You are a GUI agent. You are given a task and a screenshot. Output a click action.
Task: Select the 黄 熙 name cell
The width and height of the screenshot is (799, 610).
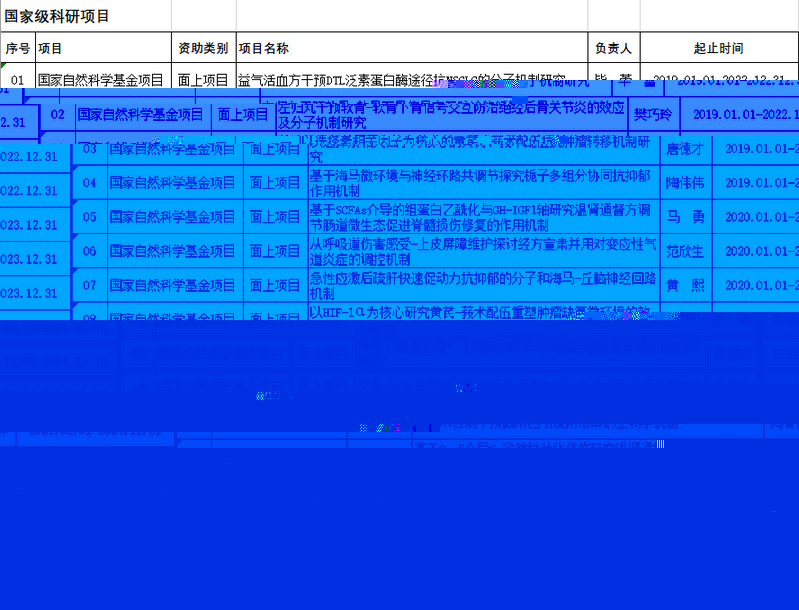pos(685,285)
